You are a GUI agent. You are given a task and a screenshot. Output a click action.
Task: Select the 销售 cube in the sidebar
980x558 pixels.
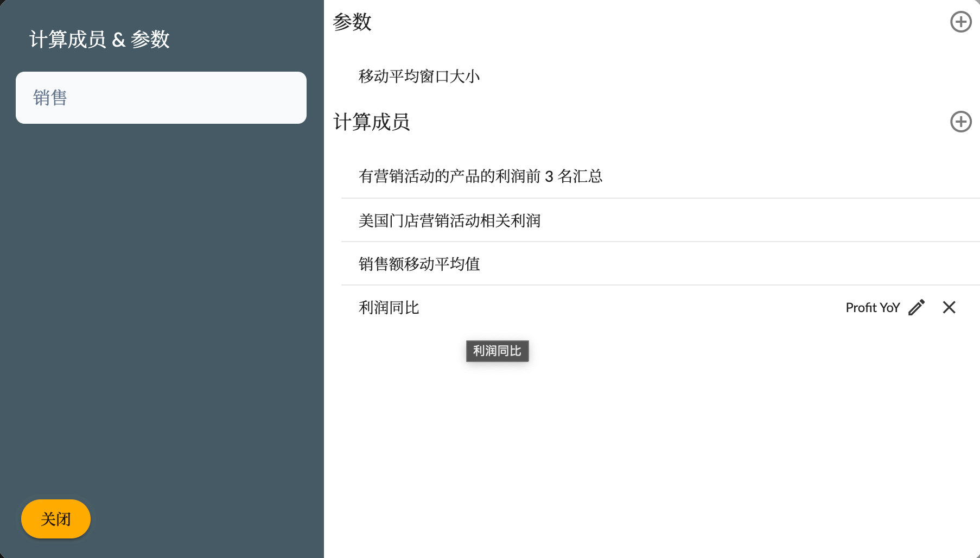point(161,98)
